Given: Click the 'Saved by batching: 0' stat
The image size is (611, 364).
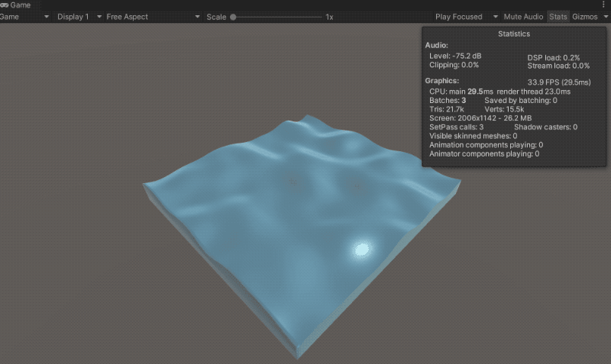Looking at the screenshot, I should [521, 101].
